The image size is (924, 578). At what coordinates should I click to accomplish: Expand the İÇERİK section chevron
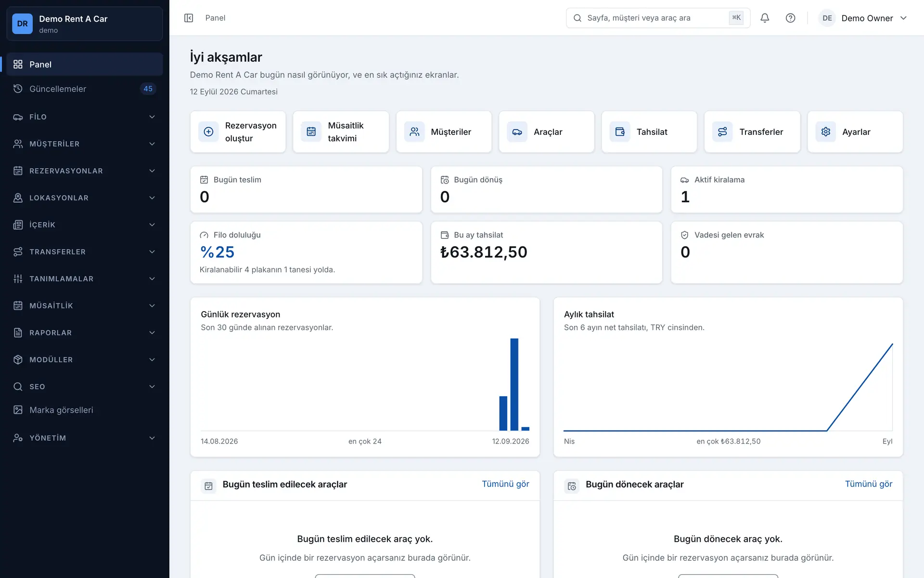click(x=152, y=225)
